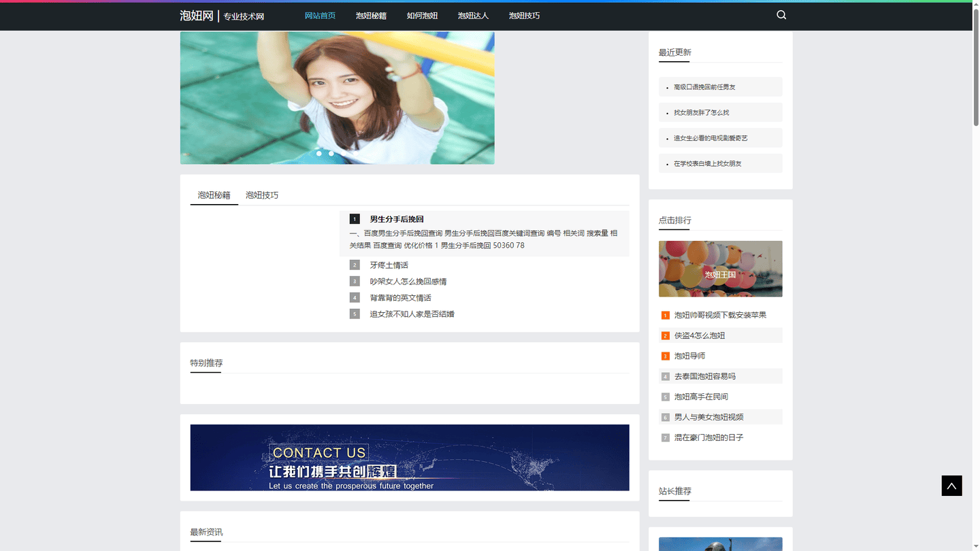Switch to the 泡妞秘籍 content tab
Image resolution: width=980 pixels, height=551 pixels.
coord(214,195)
